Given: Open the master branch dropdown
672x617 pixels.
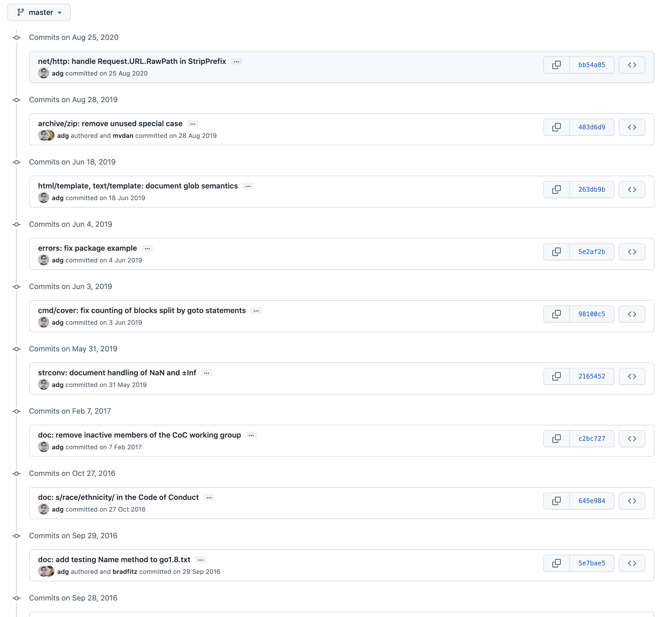Looking at the screenshot, I should [x=39, y=12].
